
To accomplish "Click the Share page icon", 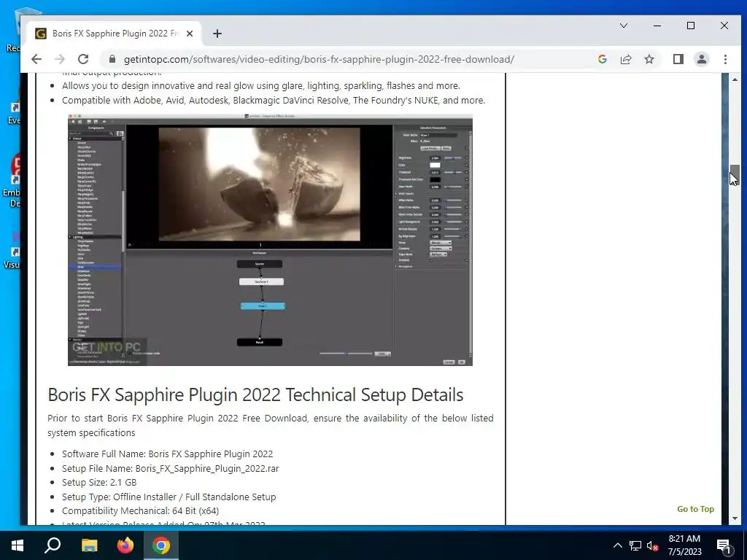I will [625, 59].
